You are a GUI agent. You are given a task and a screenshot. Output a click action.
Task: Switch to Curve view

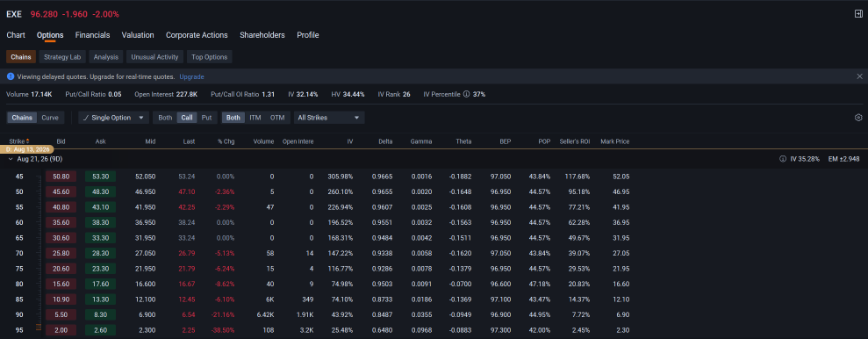pyautogui.click(x=50, y=118)
